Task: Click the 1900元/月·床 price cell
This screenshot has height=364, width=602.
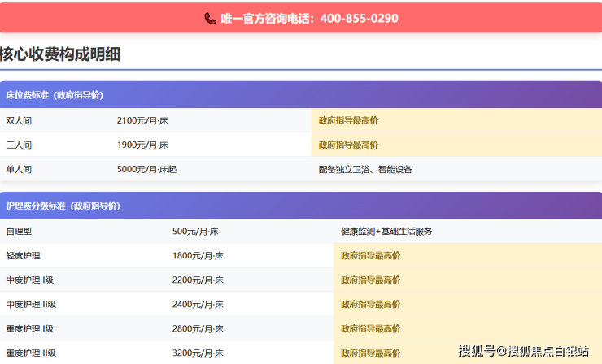Action: [x=142, y=145]
